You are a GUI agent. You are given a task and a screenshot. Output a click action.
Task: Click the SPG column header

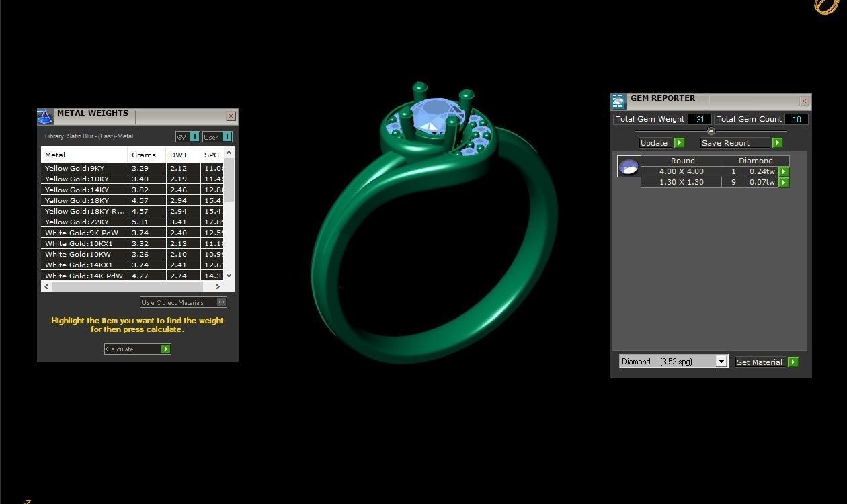212,155
